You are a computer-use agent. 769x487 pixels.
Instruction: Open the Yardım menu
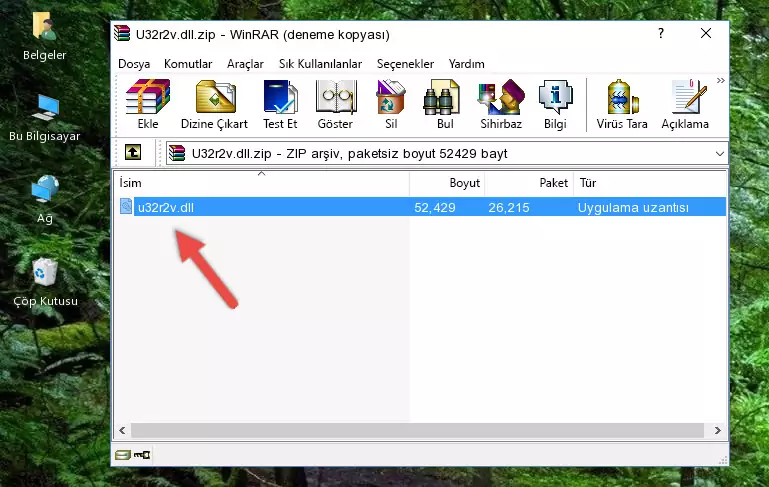466,64
